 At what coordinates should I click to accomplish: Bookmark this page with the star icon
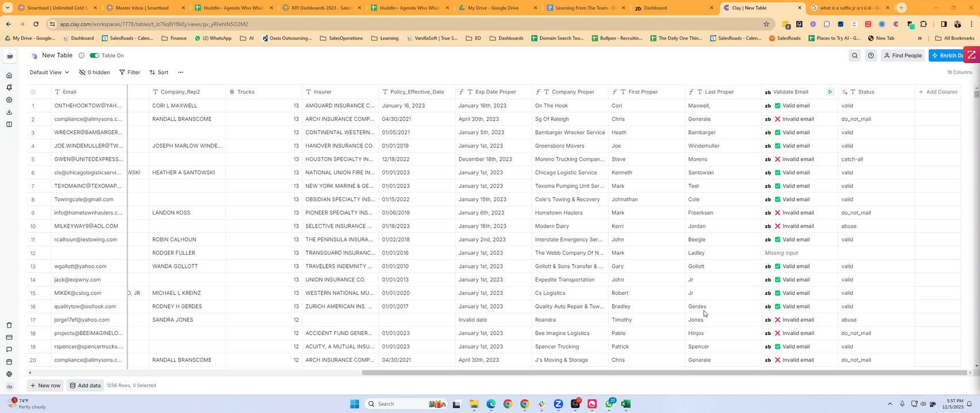[766, 24]
